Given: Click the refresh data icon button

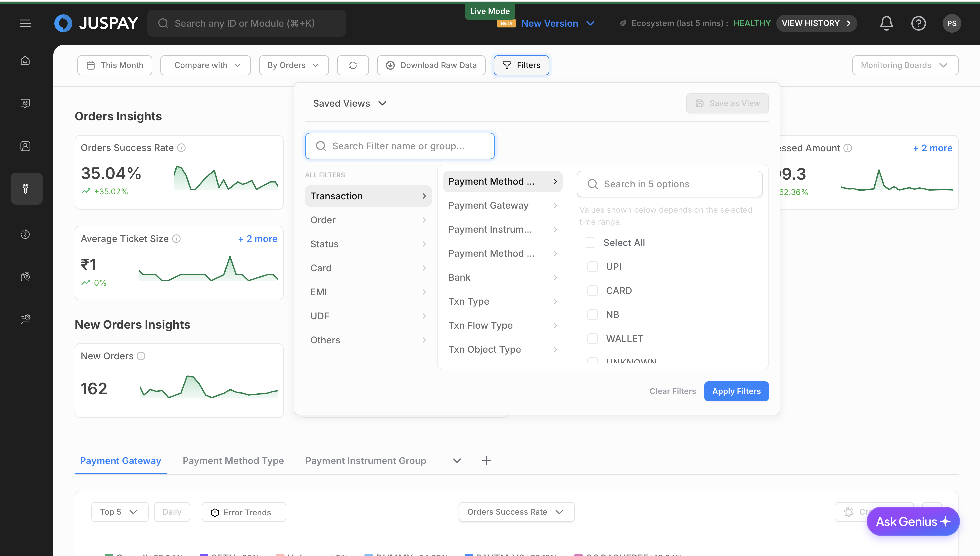Looking at the screenshot, I should click(x=353, y=65).
